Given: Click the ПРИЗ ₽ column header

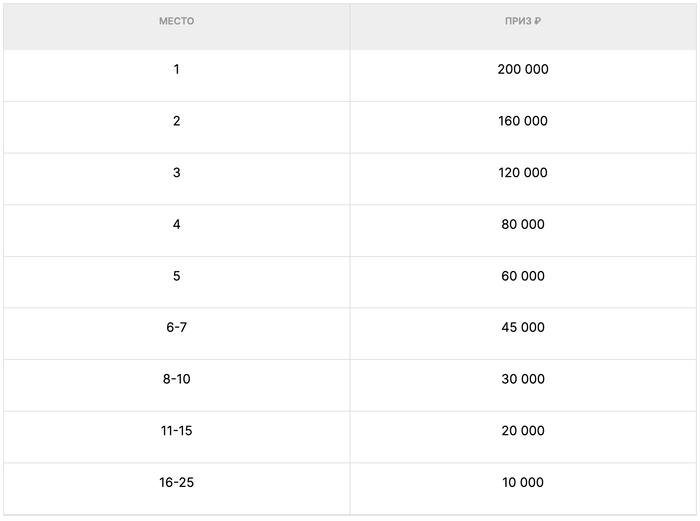Looking at the screenshot, I should (523, 21).
